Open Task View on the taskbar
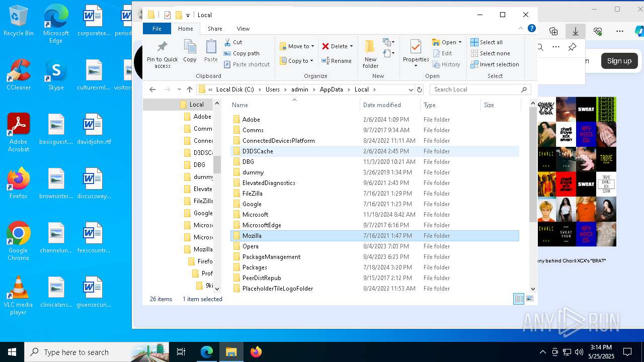The height and width of the screenshot is (362, 644). (181, 352)
